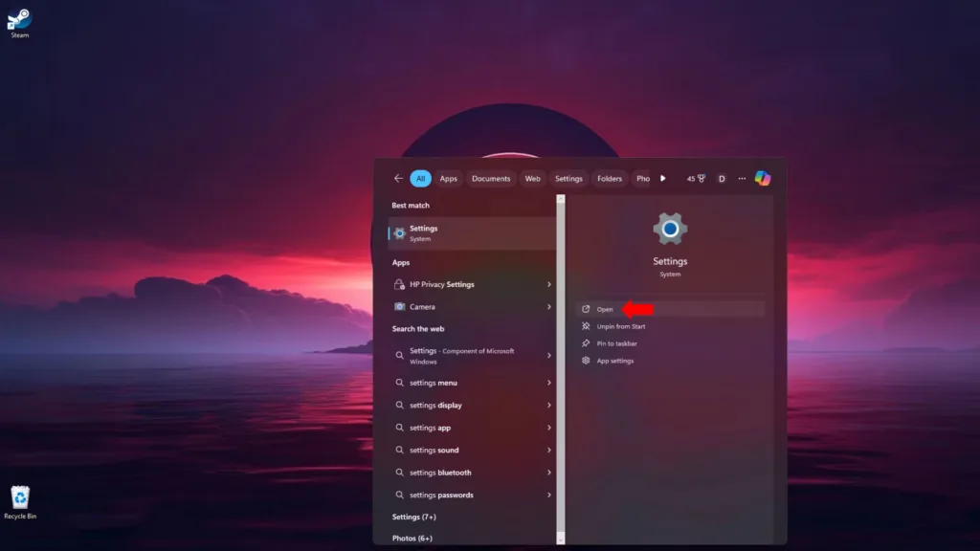Switch to the Web filter tab
Image resolution: width=980 pixels, height=551 pixels.
point(532,179)
